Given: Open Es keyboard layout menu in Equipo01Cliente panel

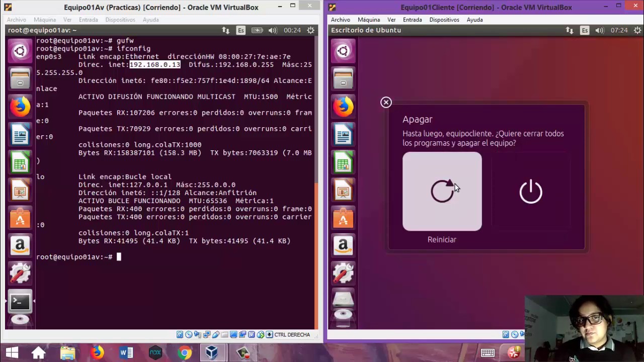Looking at the screenshot, I should tap(585, 30).
